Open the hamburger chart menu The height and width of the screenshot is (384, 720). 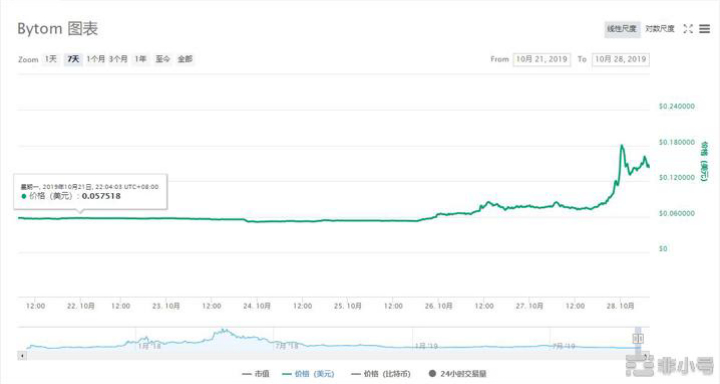pyautogui.click(x=704, y=29)
